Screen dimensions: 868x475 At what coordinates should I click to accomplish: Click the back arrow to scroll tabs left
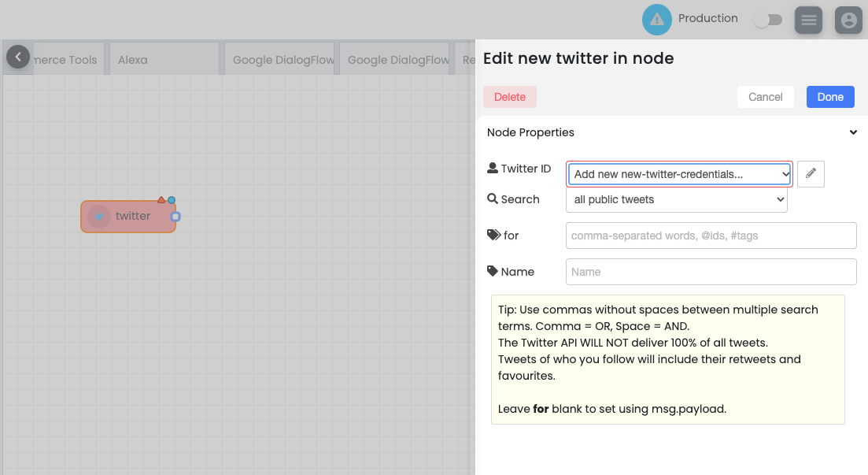point(18,57)
